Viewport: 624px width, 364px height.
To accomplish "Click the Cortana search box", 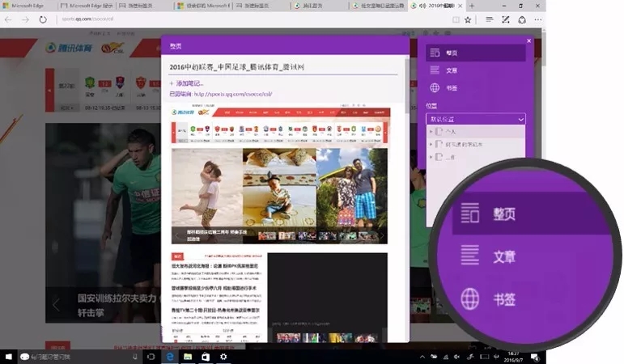I will (79, 357).
